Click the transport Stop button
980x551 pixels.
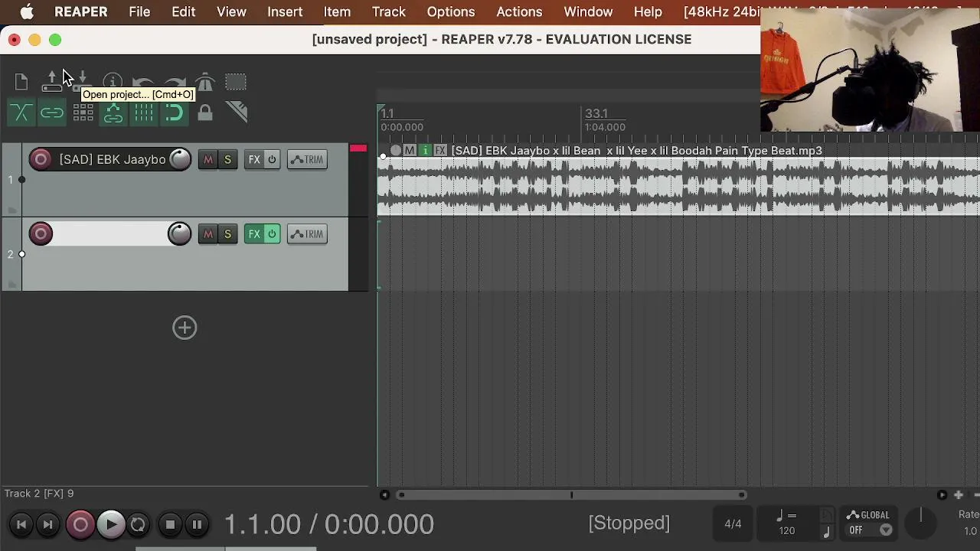[170, 524]
